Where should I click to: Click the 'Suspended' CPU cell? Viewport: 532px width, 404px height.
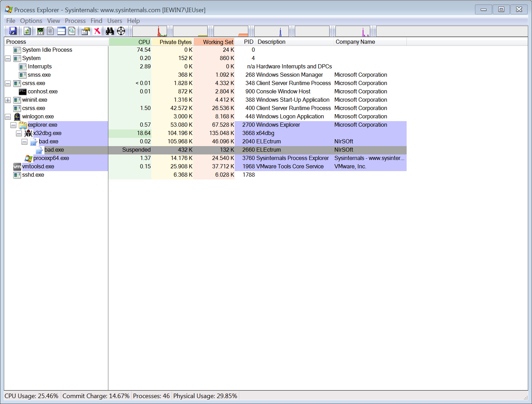coord(136,150)
